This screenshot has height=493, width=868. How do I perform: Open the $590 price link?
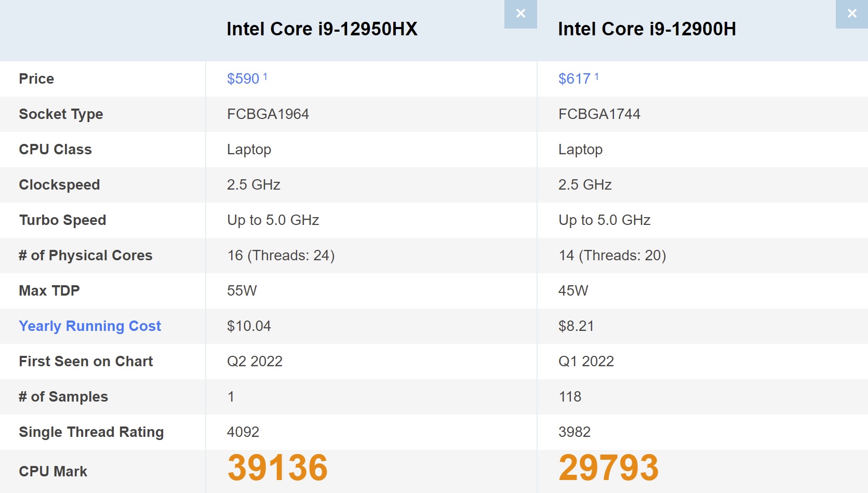coord(243,78)
